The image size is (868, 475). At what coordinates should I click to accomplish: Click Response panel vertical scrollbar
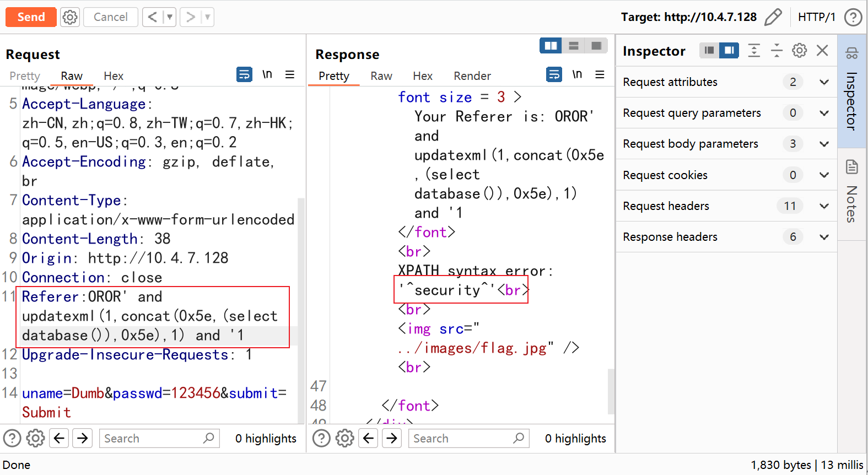click(x=611, y=391)
